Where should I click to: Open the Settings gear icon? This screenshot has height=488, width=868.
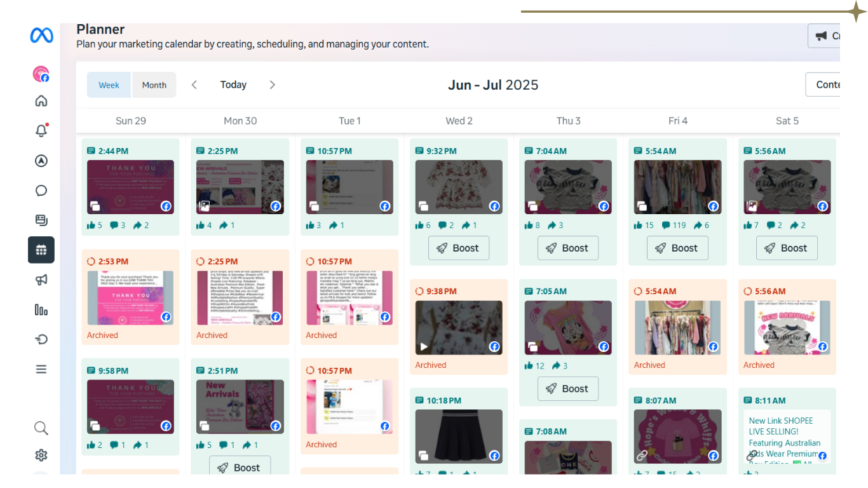click(x=41, y=456)
